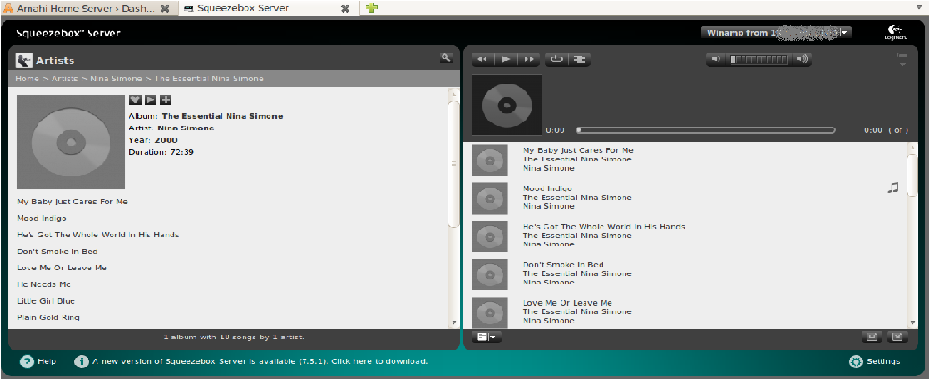Select song Mood Indigo in album list
The width and height of the screenshot is (930, 382).
(42, 218)
